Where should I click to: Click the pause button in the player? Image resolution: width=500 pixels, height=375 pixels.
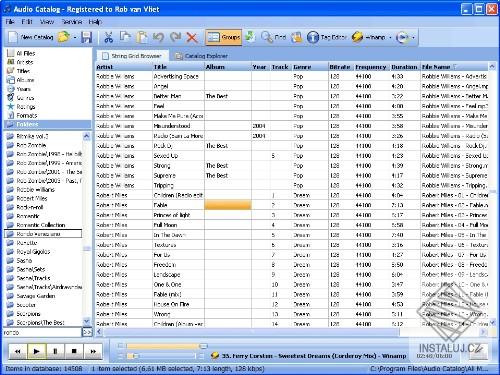coord(55,351)
